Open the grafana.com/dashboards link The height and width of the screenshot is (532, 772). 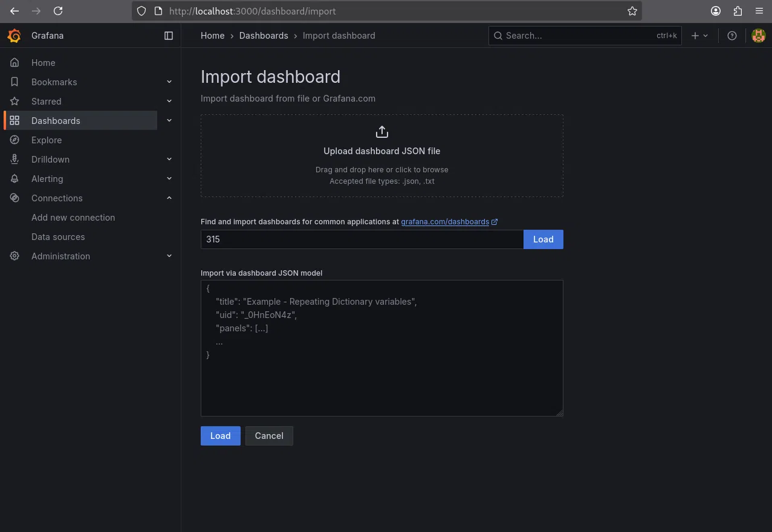tap(445, 222)
